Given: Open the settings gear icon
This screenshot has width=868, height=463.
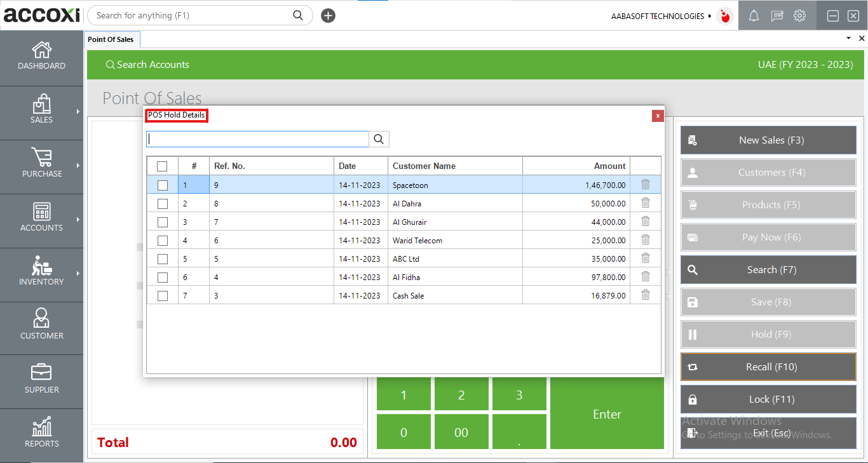Looking at the screenshot, I should [x=799, y=15].
